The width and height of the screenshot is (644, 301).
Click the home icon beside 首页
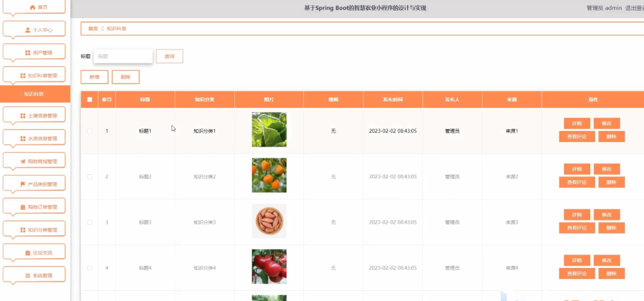[32, 7]
